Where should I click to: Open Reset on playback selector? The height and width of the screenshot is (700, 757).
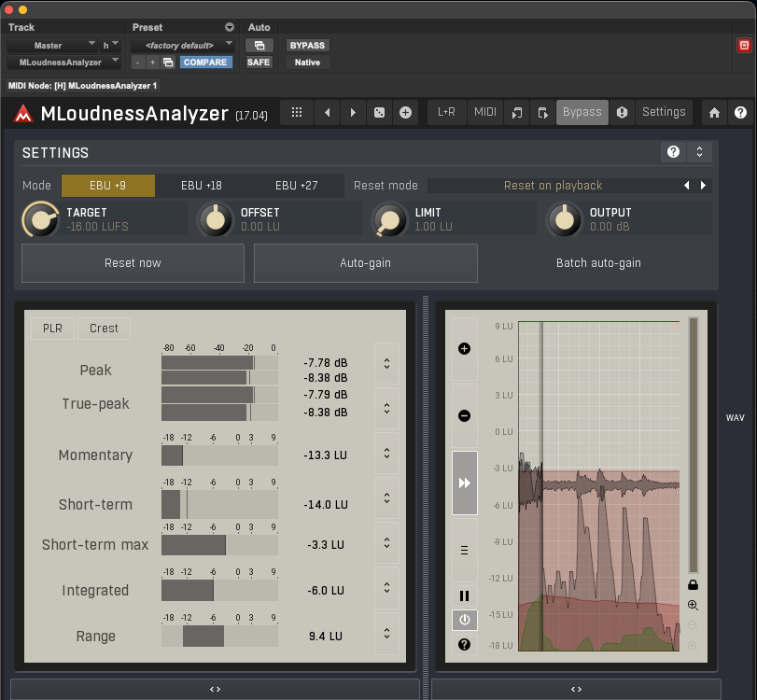553,186
